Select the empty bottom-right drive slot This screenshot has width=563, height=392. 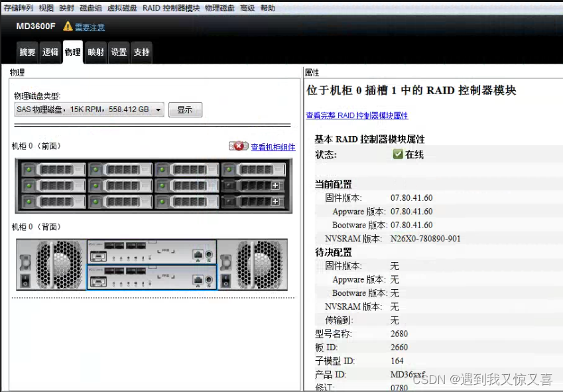253,202
